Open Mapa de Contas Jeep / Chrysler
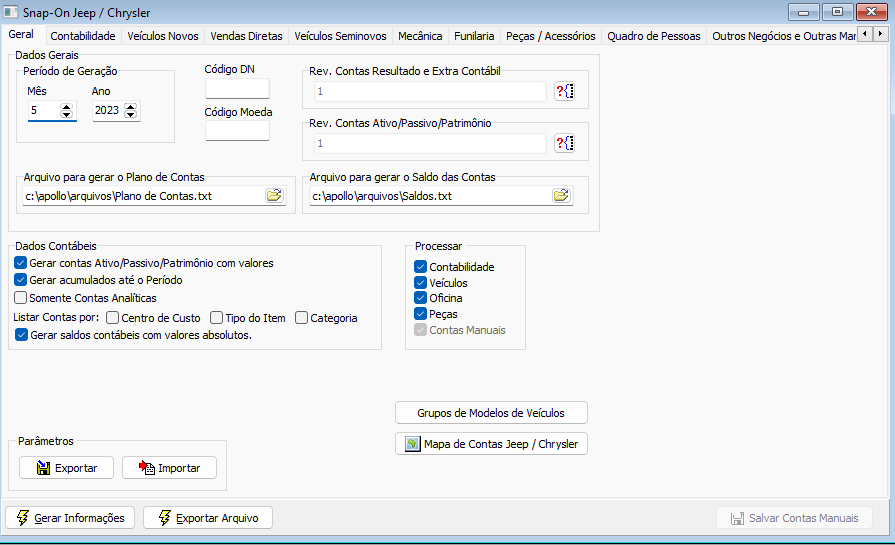This screenshot has width=895, height=545. tap(491, 444)
